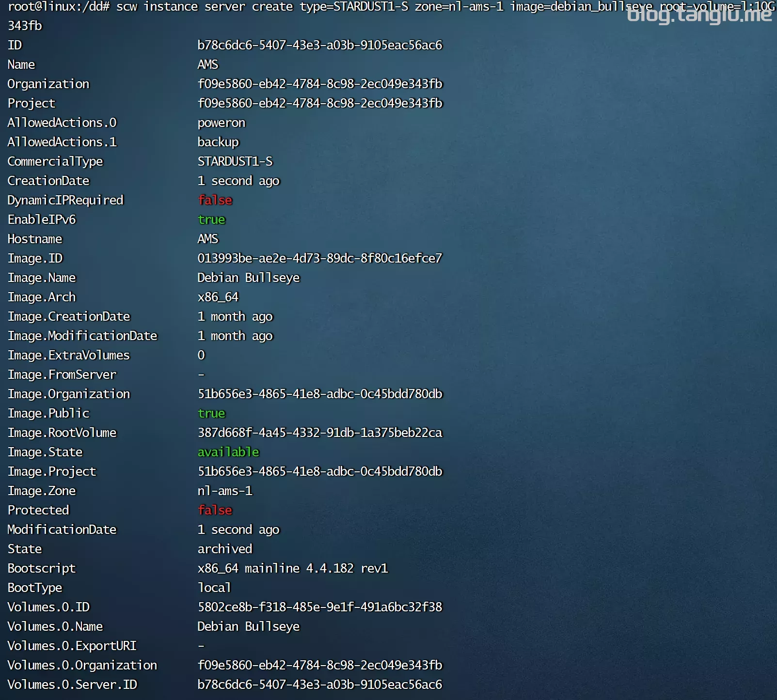Click the nl-ams-1 value for Image.Zone
The width and height of the screenshot is (777, 700).
click(x=225, y=491)
